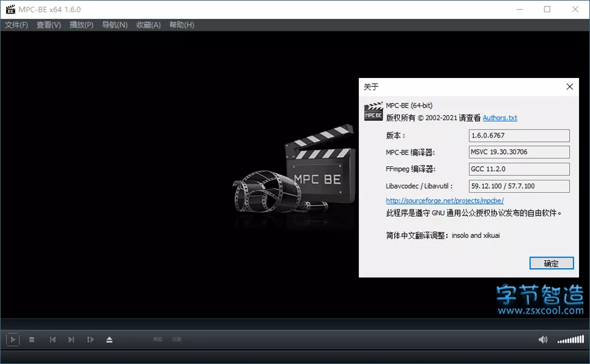
Task: Open the 文件(F) menu
Action: [x=16, y=25]
